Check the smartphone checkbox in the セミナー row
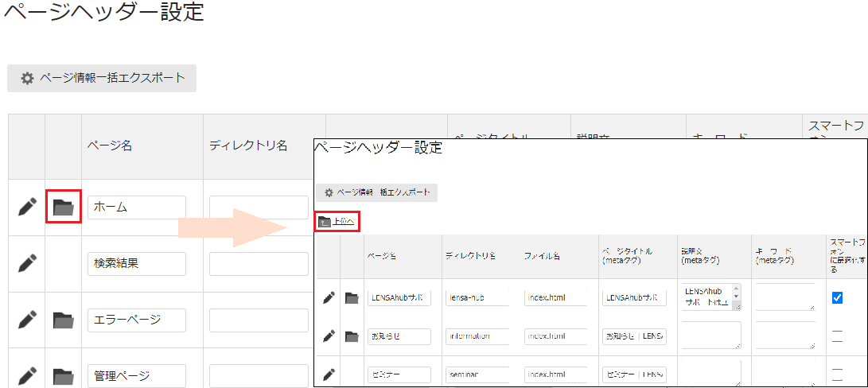Image resolution: width=868 pixels, height=388 pixels. (837, 374)
